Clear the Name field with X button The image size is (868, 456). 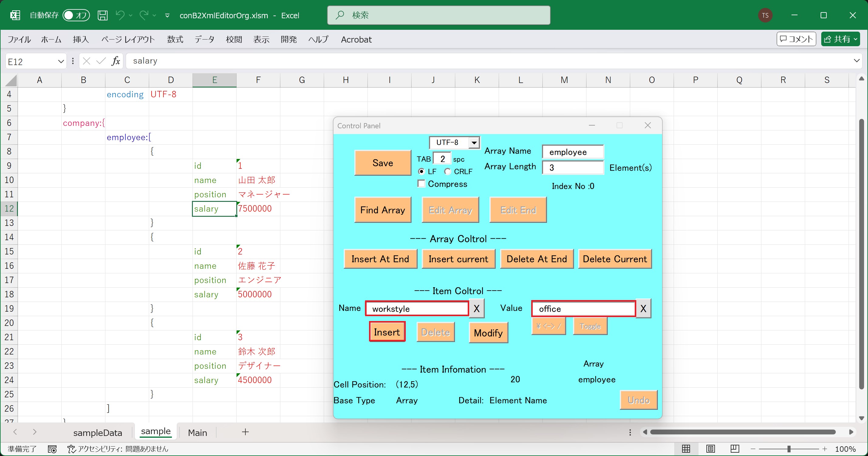477,308
